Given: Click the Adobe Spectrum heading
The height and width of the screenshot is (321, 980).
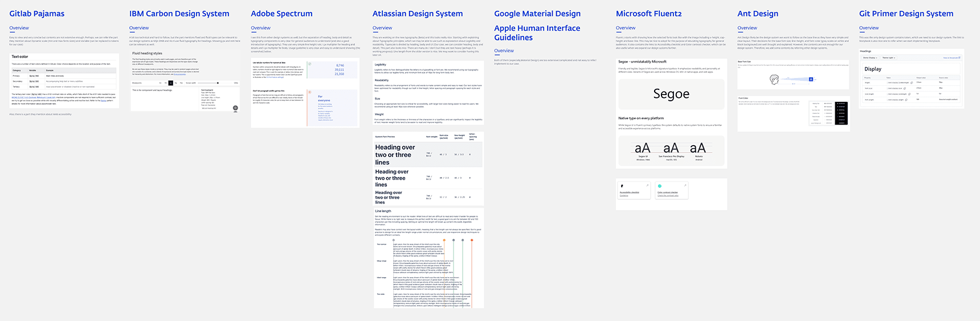Looking at the screenshot, I should [x=281, y=14].
